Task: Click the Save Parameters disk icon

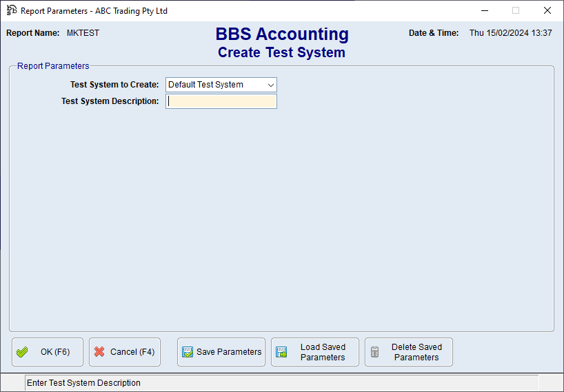Action: (x=188, y=352)
